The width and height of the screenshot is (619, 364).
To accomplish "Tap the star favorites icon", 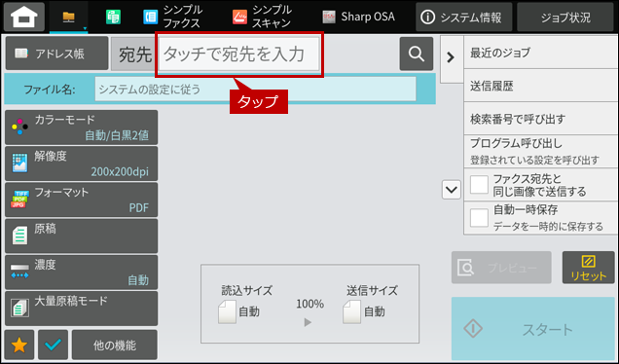I will click(19, 346).
